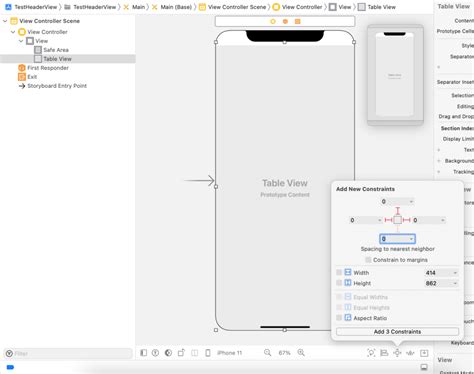Screen dimensions: 474x374
Task: Select Storyboard Entry Point in outline
Action: tap(53, 86)
